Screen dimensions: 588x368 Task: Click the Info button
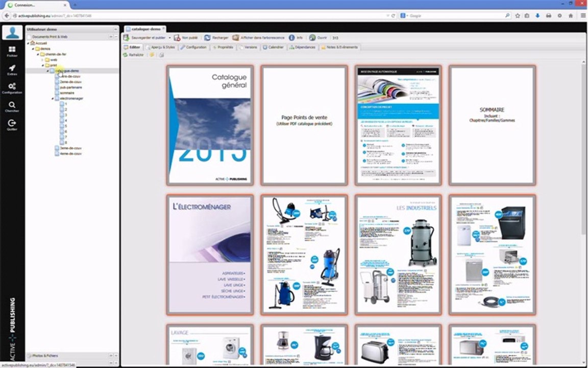(x=296, y=38)
